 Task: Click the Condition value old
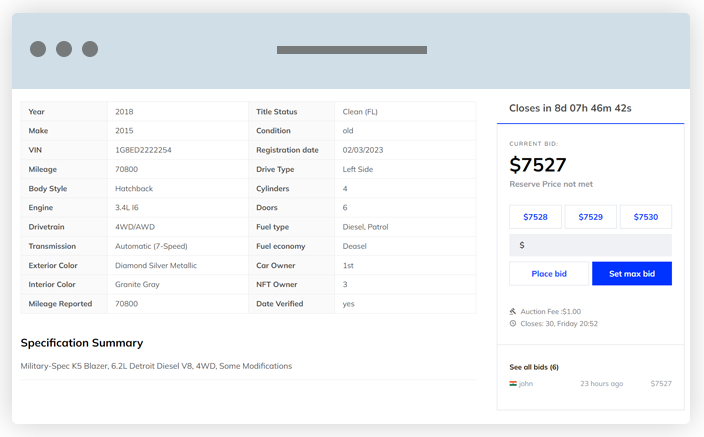[348, 131]
